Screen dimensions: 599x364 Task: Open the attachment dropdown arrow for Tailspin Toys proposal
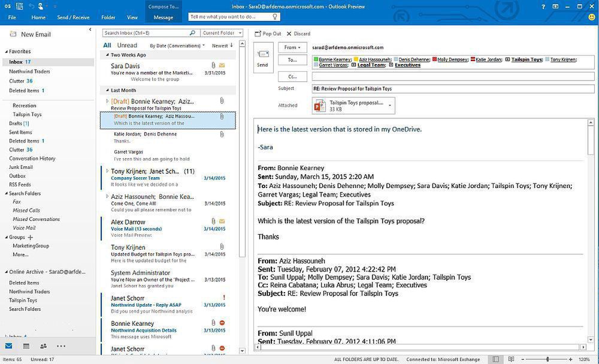[390, 105]
